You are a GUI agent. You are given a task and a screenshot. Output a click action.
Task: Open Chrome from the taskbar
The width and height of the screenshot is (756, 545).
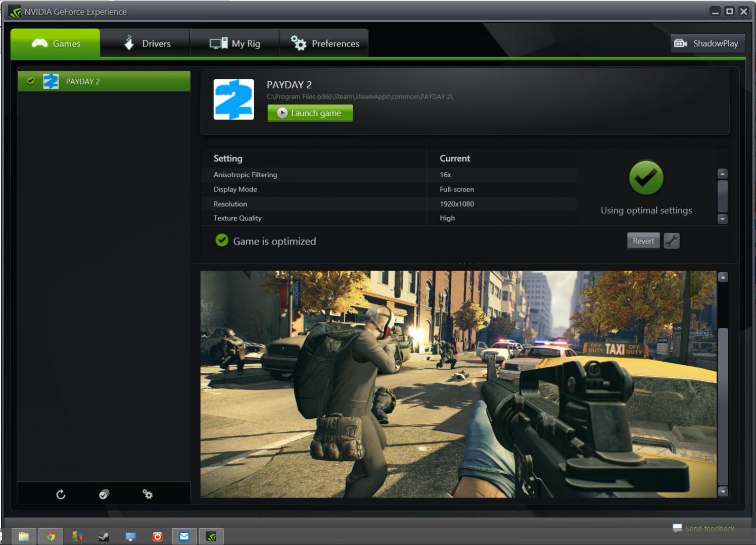(51, 536)
